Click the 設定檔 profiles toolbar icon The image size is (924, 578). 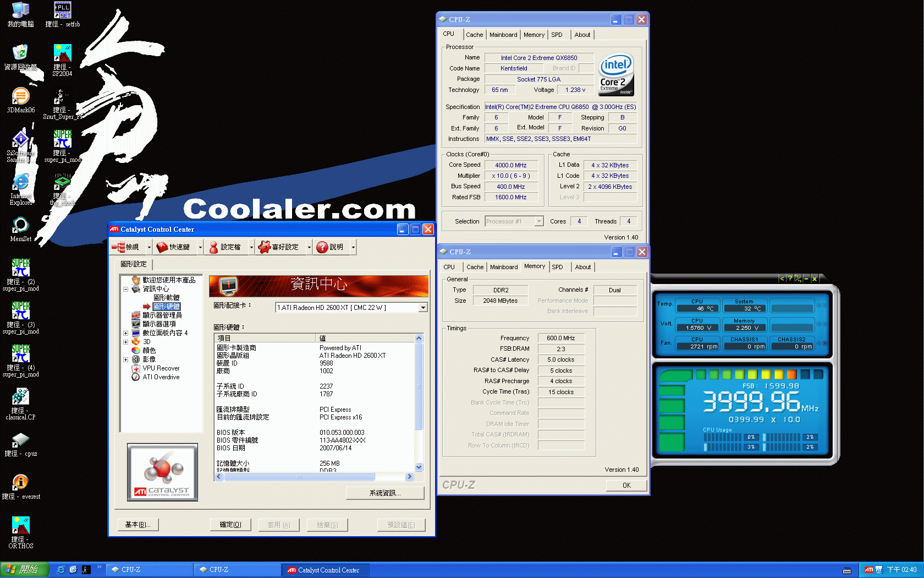(x=214, y=247)
